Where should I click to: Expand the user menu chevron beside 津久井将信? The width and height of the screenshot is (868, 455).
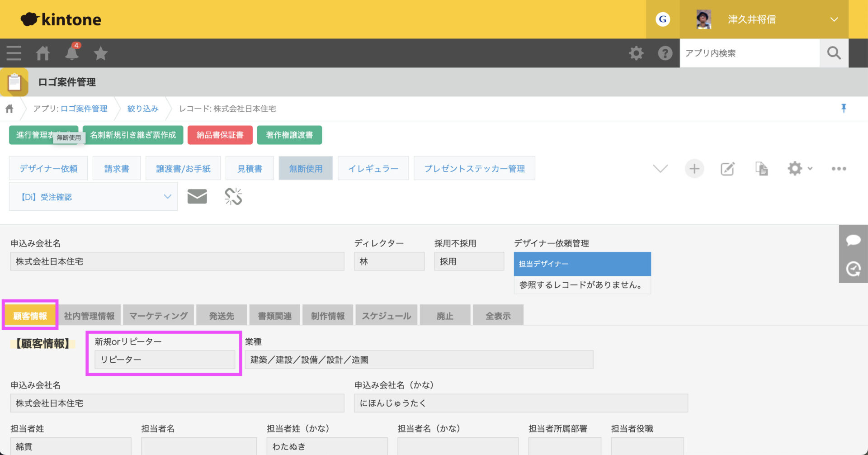pos(834,19)
